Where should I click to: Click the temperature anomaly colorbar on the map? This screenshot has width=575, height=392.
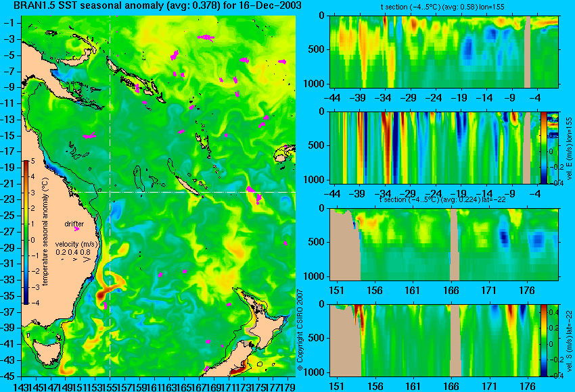click(26, 232)
